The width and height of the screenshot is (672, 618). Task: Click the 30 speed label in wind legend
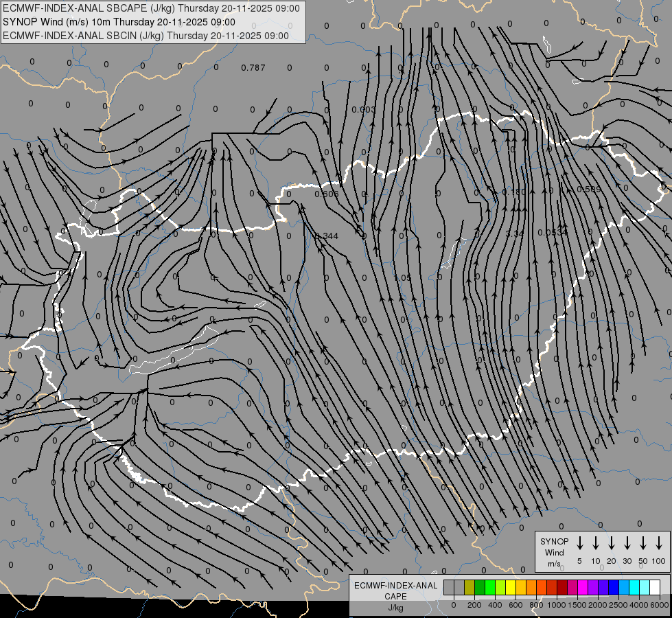pos(627,561)
